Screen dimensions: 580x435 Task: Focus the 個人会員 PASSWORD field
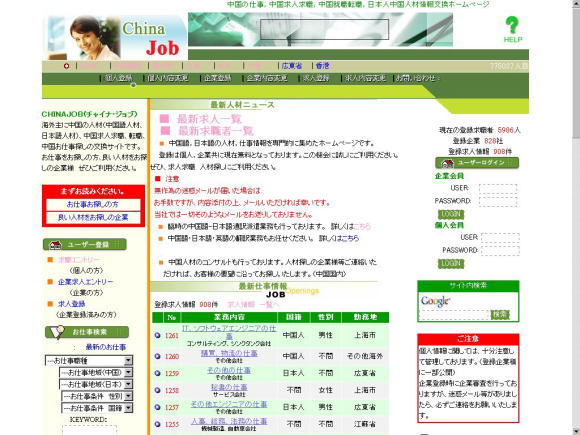500,250
